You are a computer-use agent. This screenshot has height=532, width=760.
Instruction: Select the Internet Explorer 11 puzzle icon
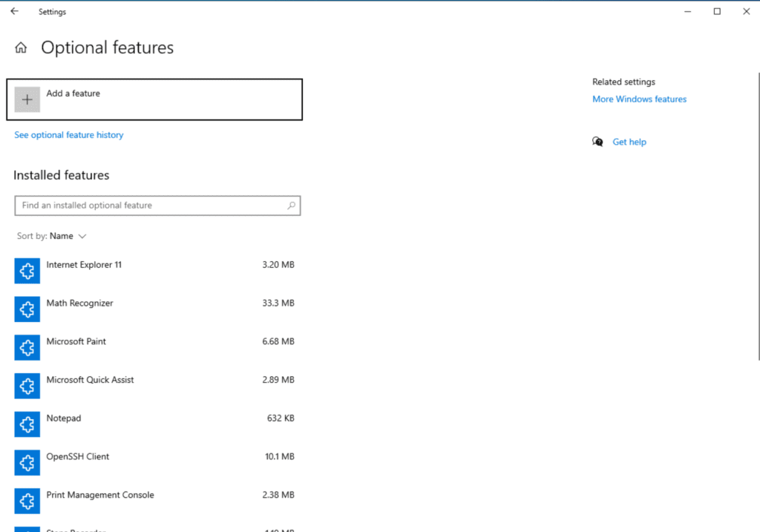27,271
